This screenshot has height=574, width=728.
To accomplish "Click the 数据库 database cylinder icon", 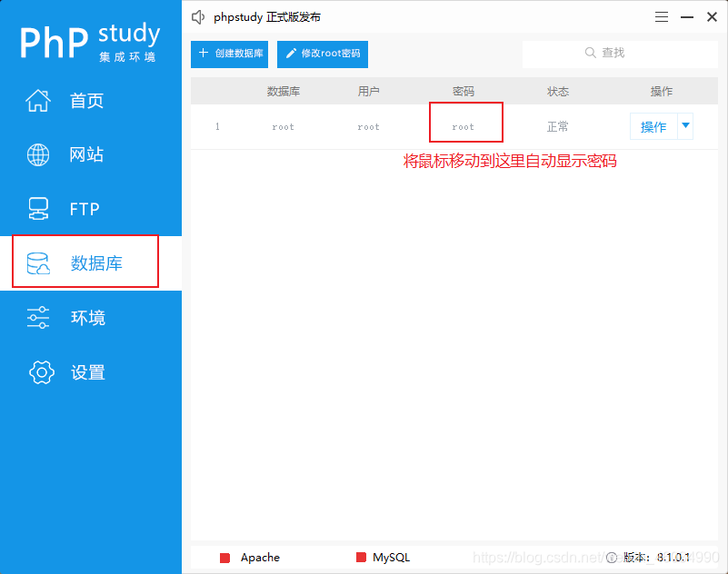I will point(37,262).
